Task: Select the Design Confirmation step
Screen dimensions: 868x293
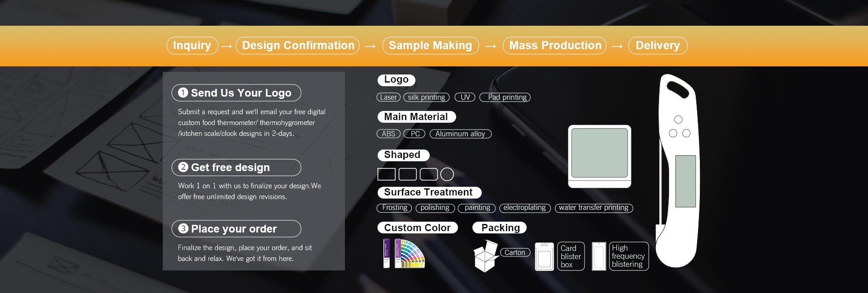Action: coord(297,46)
